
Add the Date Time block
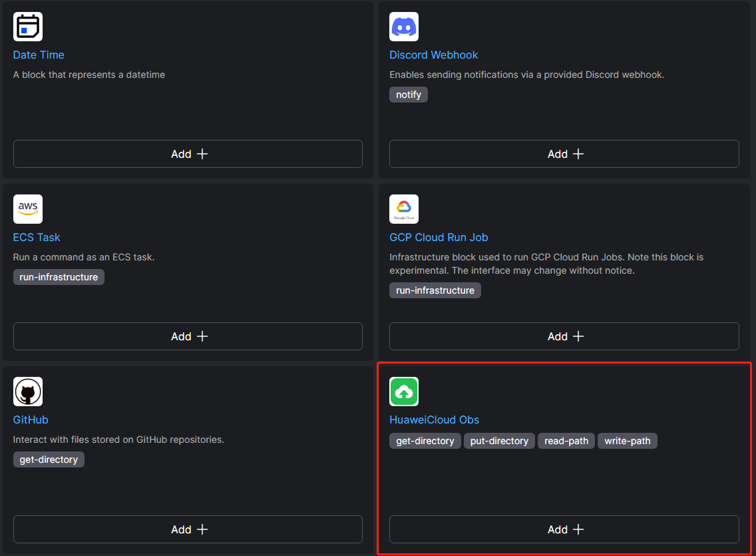click(x=188, y=154)
